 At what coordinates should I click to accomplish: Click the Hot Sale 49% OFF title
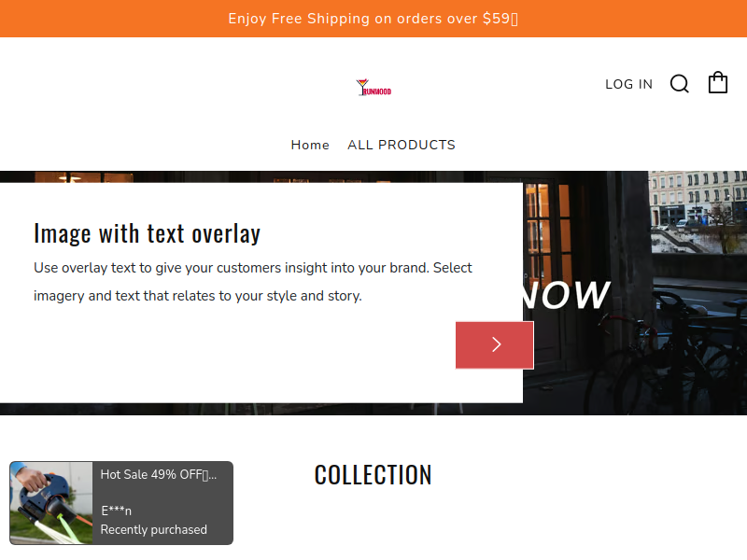[x=159, y=475]
